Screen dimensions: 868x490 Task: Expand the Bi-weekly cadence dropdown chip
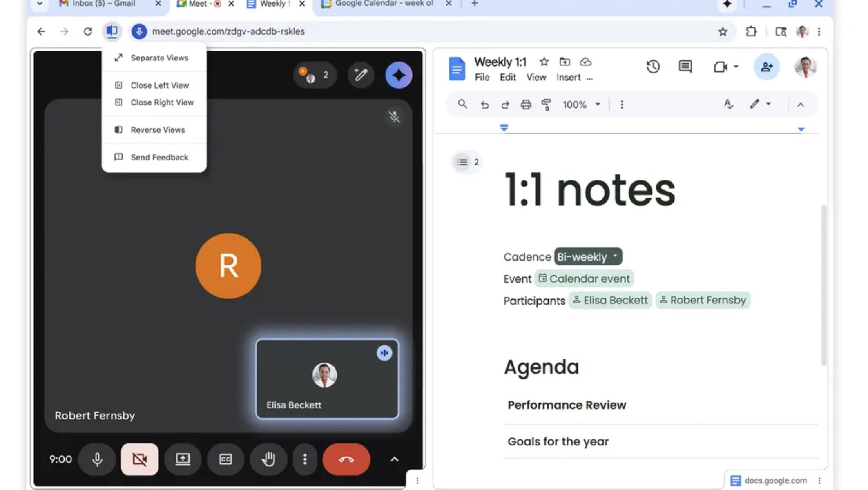(588, 257)
